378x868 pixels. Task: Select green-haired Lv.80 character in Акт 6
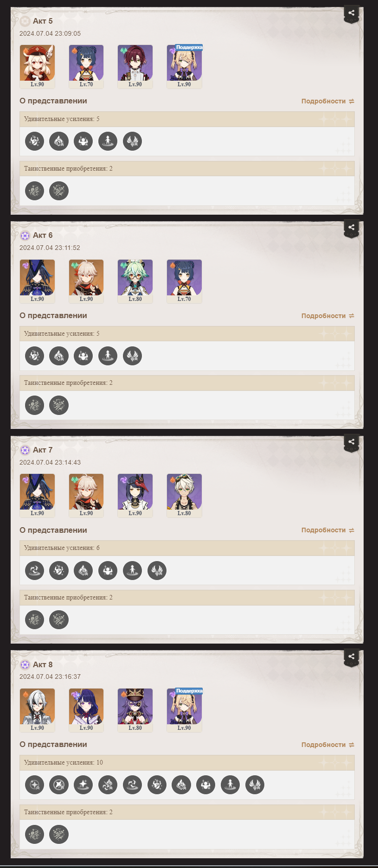(135, 281)
